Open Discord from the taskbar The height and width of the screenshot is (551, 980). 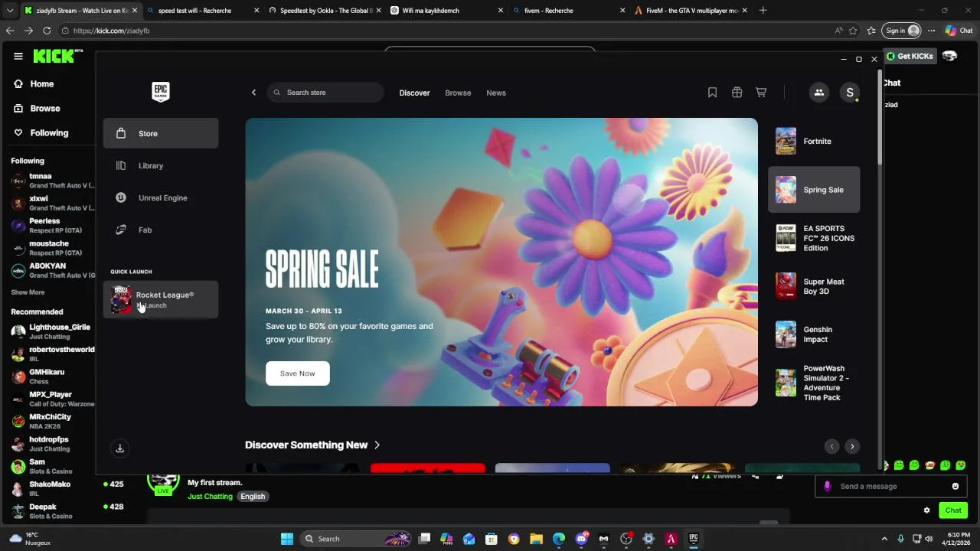point(581,539)
